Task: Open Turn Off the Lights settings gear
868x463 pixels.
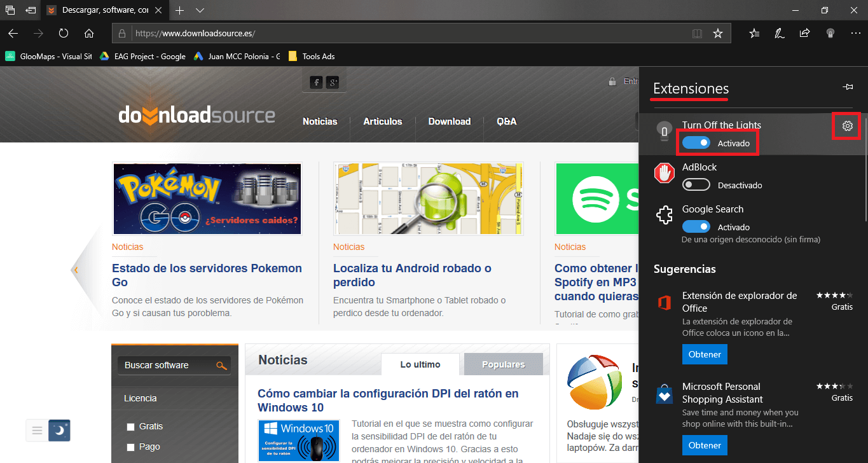Action: click(x=847, y=126)
